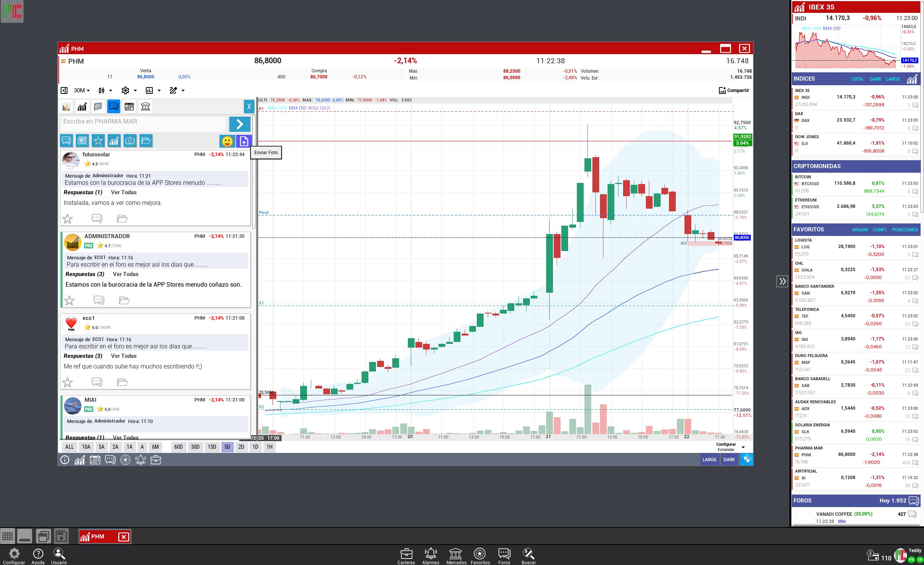Click POSICIONES in FAVORITOS header
The width and height of the screenshot is (924, 565).
905,230
